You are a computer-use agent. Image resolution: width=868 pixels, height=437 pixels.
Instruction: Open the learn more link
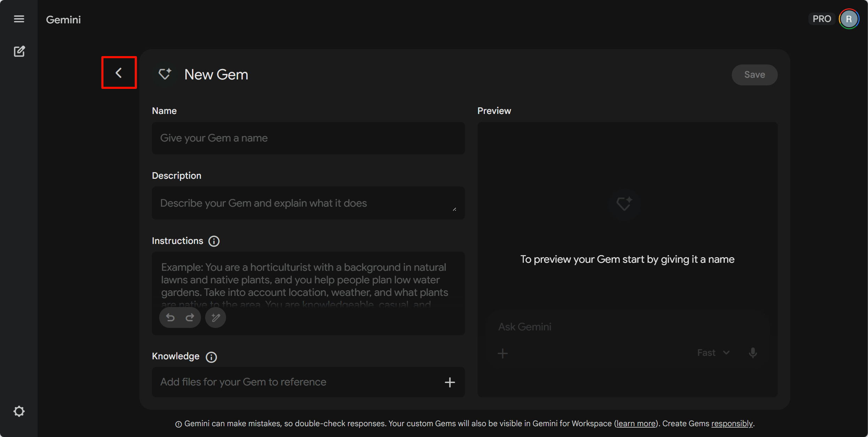pyautogui.click(x=636, y=424)
